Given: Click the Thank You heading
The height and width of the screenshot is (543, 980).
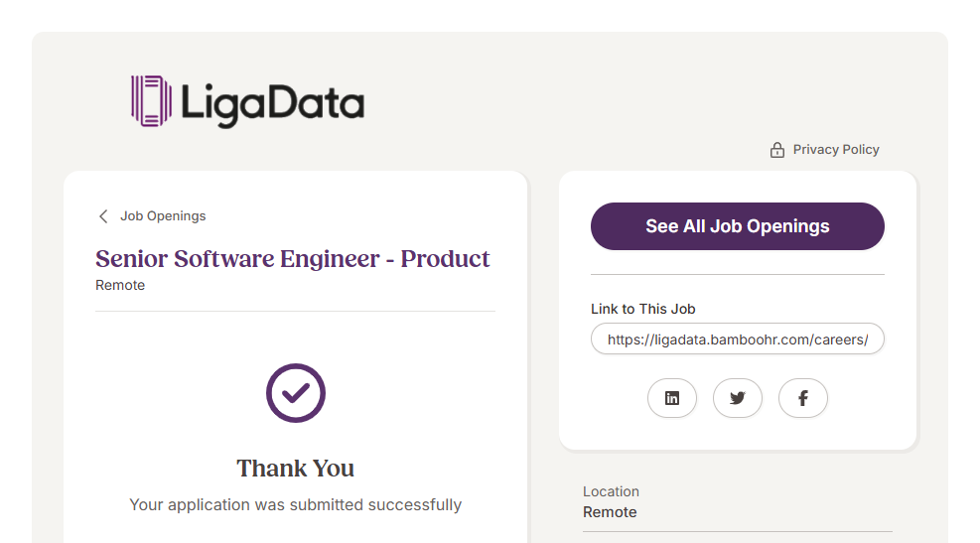Looking at the screenshot, I should click(295, 469).
